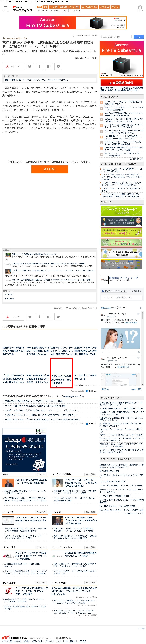Save article to Pocket using the top icon

tap(58, 67)
